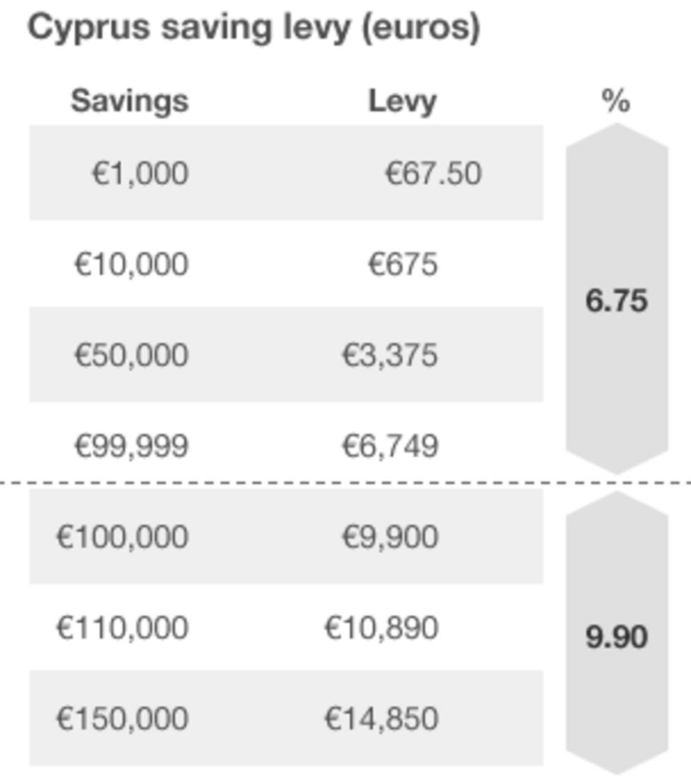Image resolution: width=691 pixels, height=784 pixels.
Task: Select the €3,375 levy amount
Action: click(x=389, y=355)
